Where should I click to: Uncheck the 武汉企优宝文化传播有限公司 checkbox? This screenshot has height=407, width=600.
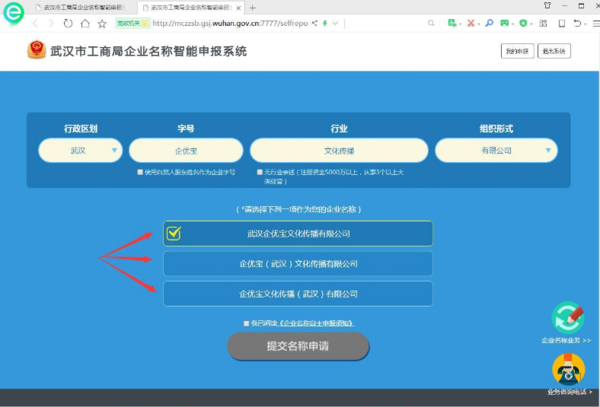coord(174,233)
